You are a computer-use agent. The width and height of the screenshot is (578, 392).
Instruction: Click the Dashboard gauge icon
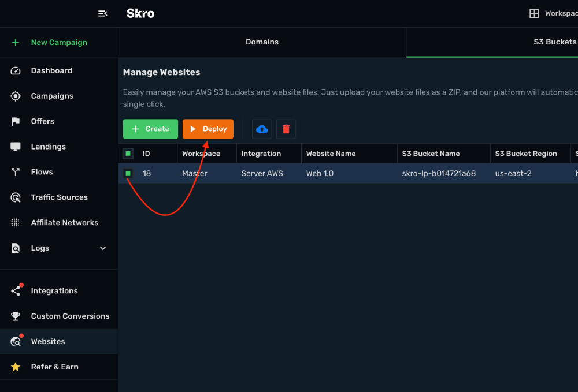[x=16, y=70]
